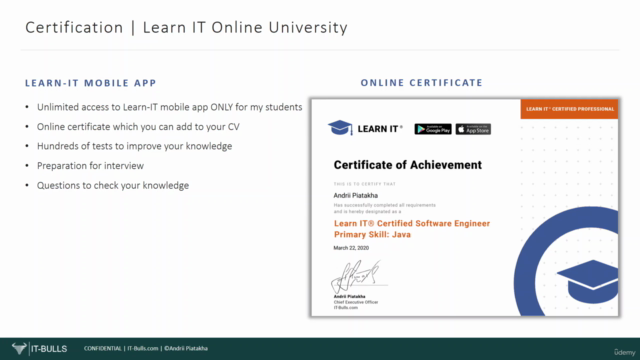Click bullet 'Preparation for interview'
Viewport: 640px width, 360px height.
(x=90, y=166)
